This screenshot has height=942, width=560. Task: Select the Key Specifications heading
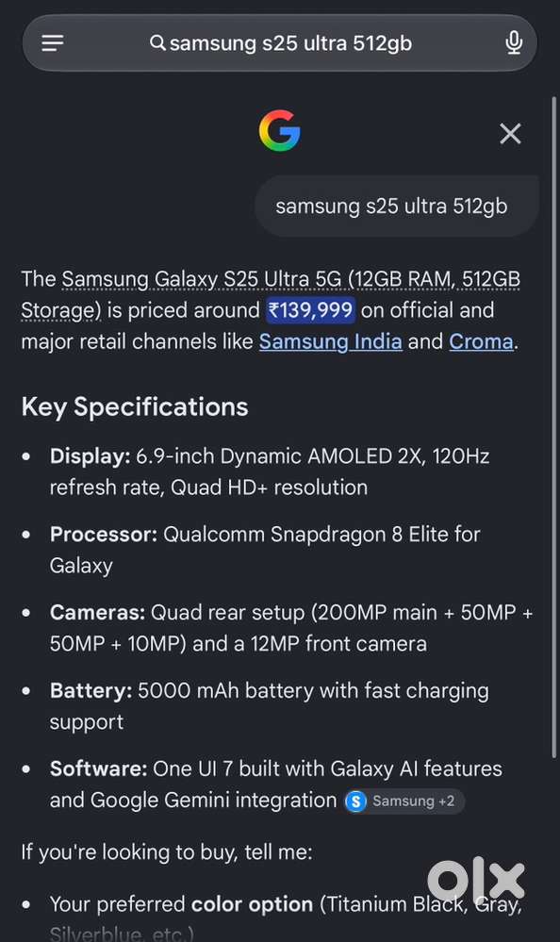tap(135, 406)
